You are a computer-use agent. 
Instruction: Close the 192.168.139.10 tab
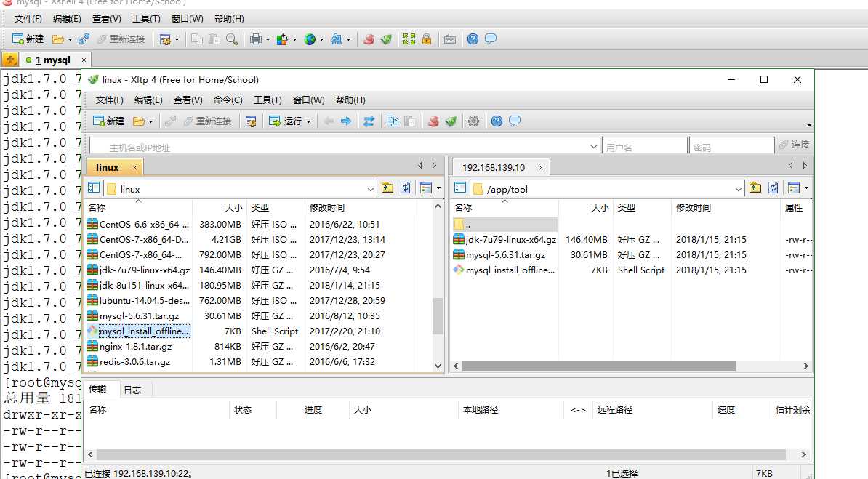point(541,167)
